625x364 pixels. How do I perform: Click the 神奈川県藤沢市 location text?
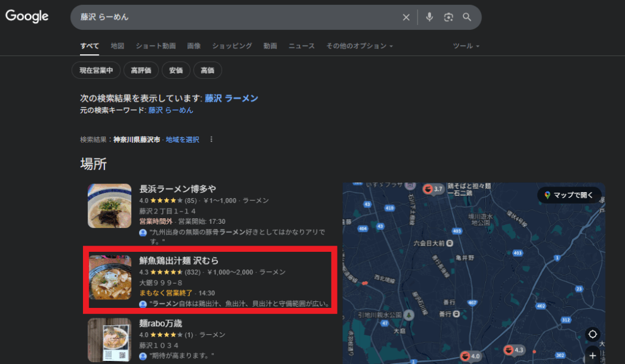(x=137, y=140)
